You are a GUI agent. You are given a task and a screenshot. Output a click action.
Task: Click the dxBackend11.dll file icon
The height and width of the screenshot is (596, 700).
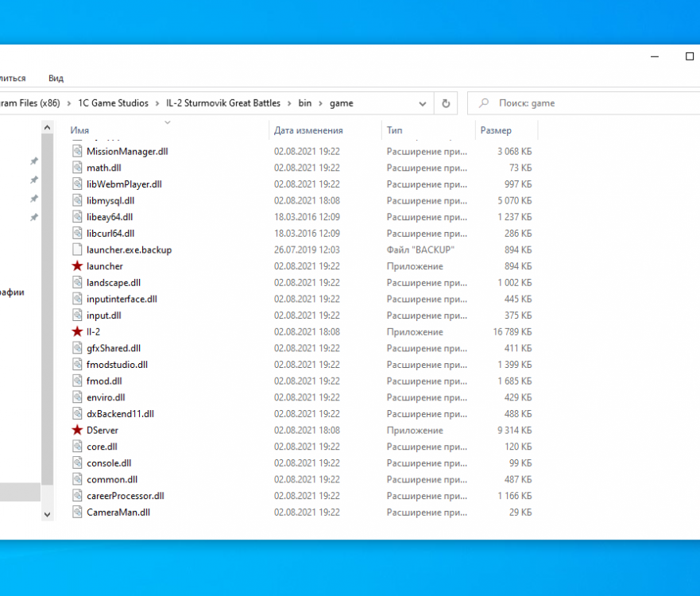tap(77, 414)
